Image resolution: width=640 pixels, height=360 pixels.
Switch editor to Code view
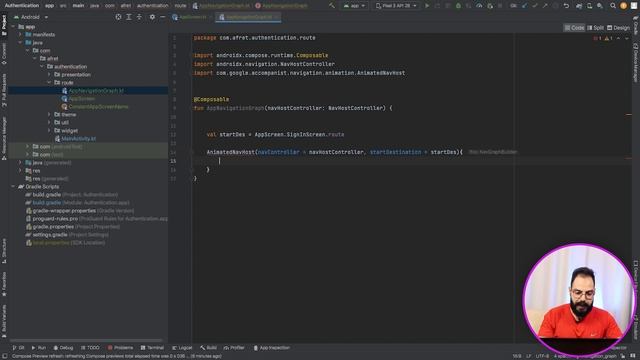click(574, 28)
